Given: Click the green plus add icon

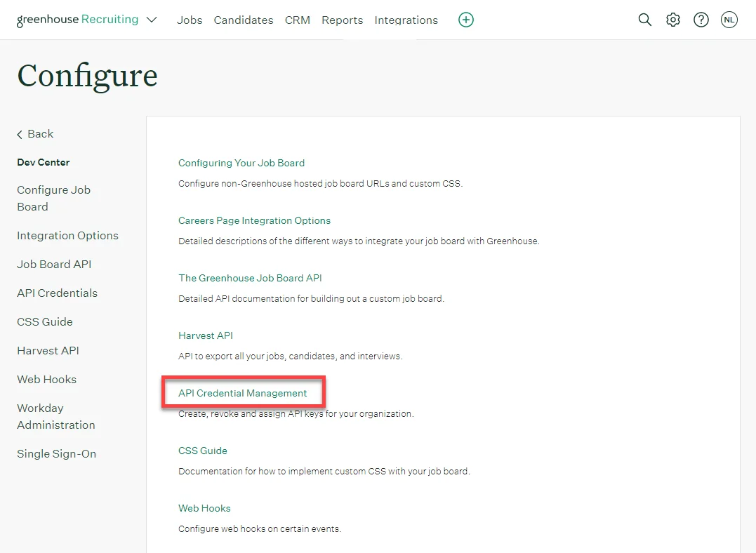Looking at the screenshot, I should coord(466,20).
